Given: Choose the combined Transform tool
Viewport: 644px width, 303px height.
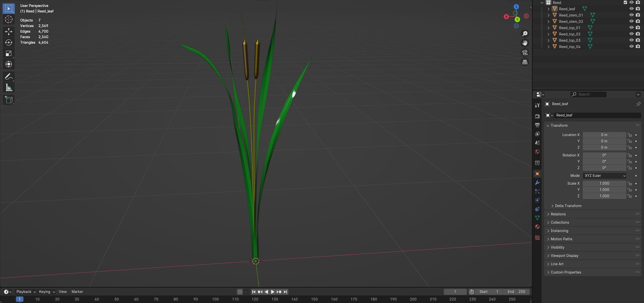Looking at the screenshot, I should (x=9, y=64).
